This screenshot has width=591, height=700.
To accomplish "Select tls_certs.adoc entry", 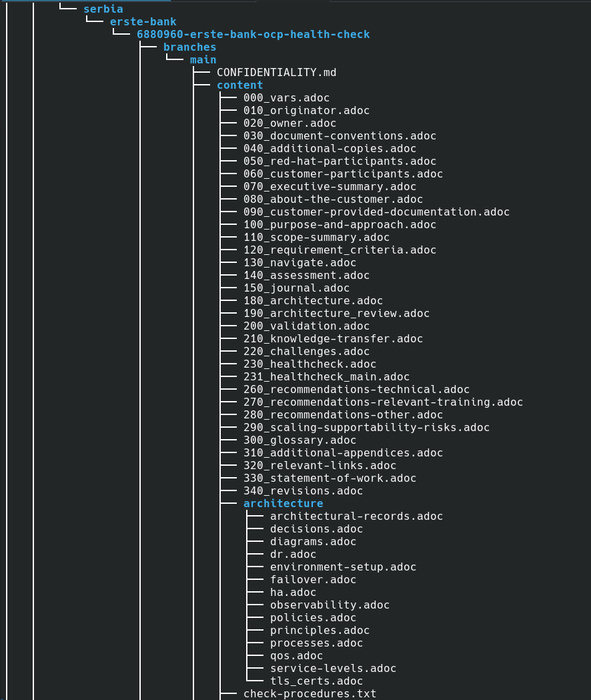I will tap(316, 681).
